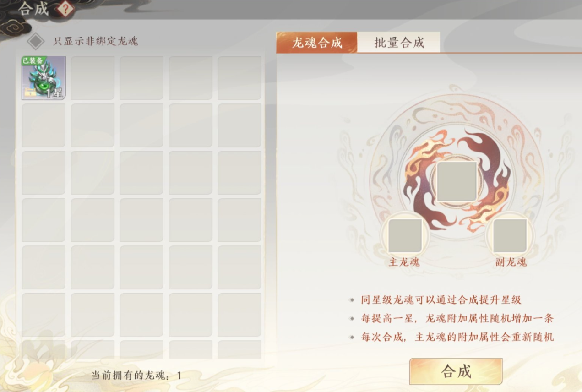Viewport: 582px width, 392px height.
Task: Click the 只显示非绑定龙魂 label text
Action: 95,41
